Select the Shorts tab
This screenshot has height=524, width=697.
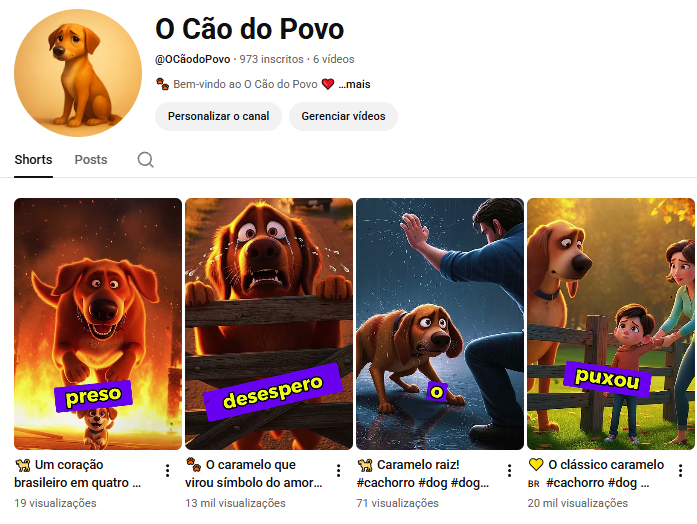33,160
